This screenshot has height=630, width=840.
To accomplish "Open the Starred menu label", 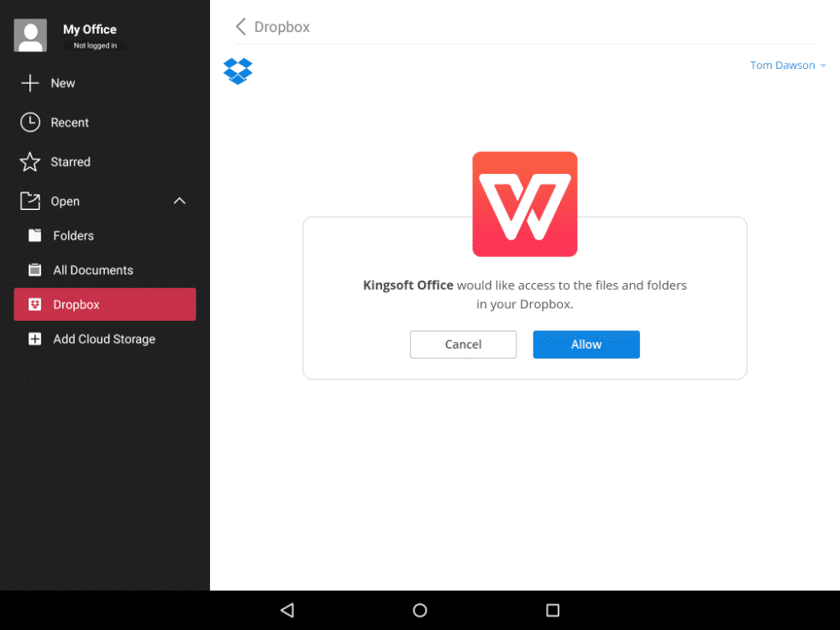I will click(71, 162).
